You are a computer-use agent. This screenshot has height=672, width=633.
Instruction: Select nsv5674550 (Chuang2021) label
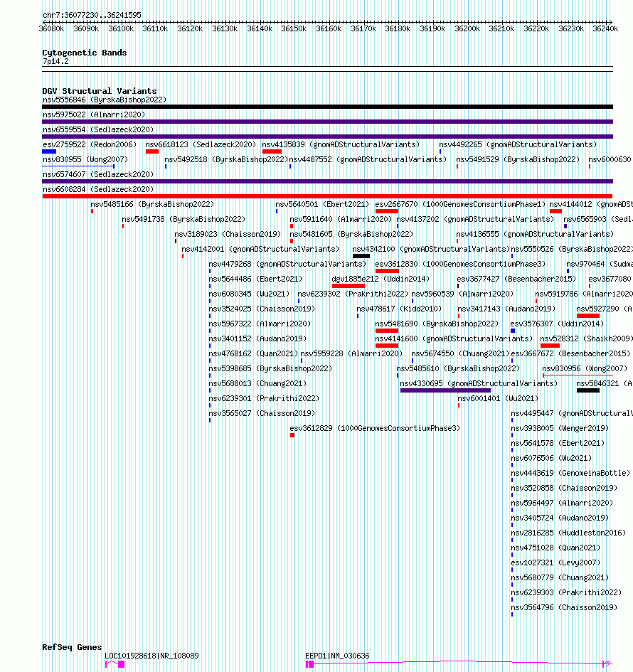click(x=460, y=354)
